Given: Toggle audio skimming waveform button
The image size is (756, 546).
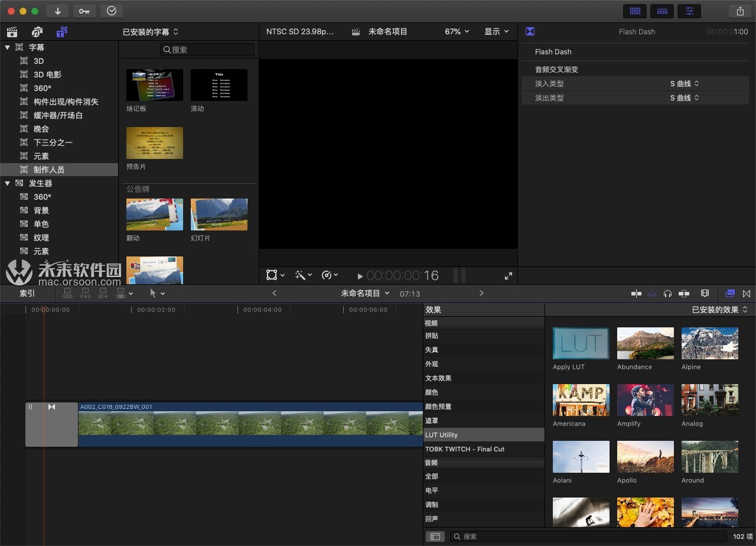Looking at the screenshot, I should (x=653, y=293).
